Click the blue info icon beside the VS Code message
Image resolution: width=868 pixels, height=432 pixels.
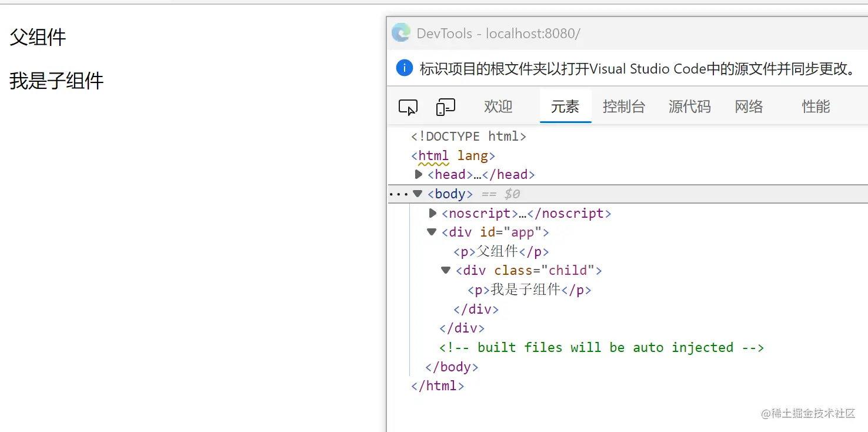coord(404,68)
